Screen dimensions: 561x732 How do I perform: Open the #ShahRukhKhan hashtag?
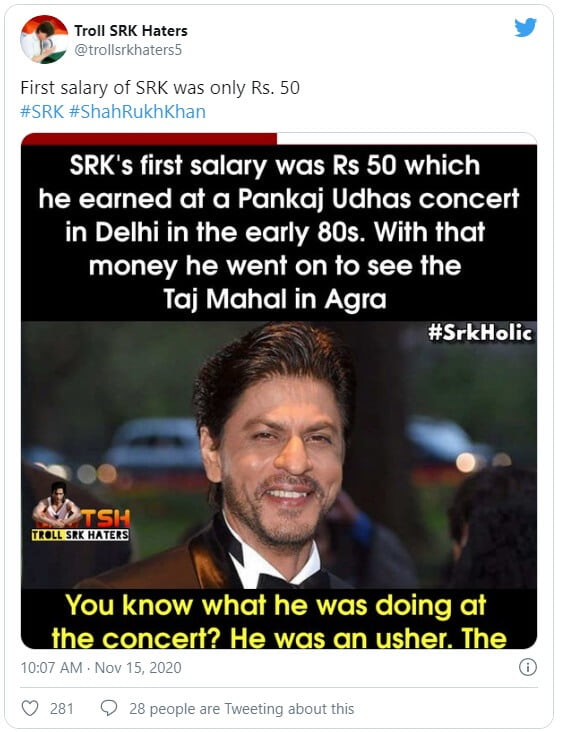(137, 112)
